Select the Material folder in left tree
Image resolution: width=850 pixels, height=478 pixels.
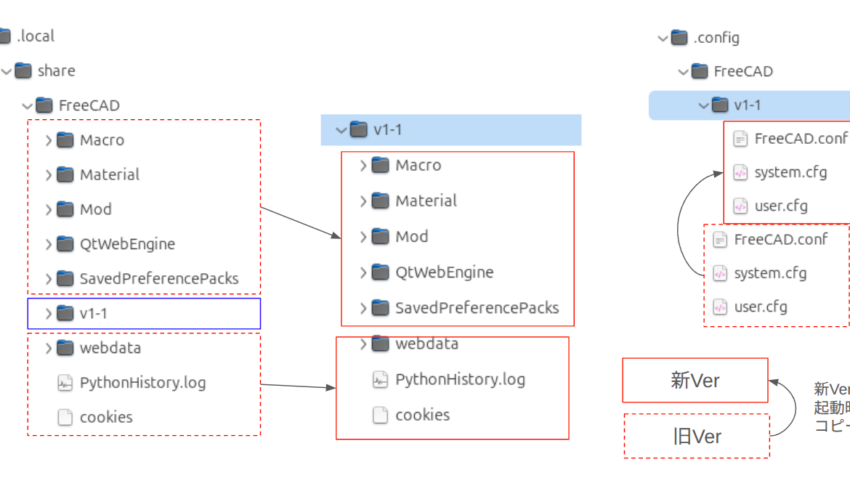tap(109, 174)
